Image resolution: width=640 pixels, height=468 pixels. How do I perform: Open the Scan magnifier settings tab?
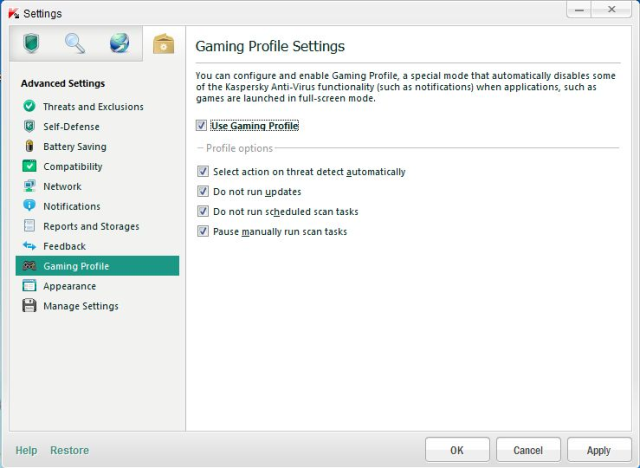pos(75,43)
